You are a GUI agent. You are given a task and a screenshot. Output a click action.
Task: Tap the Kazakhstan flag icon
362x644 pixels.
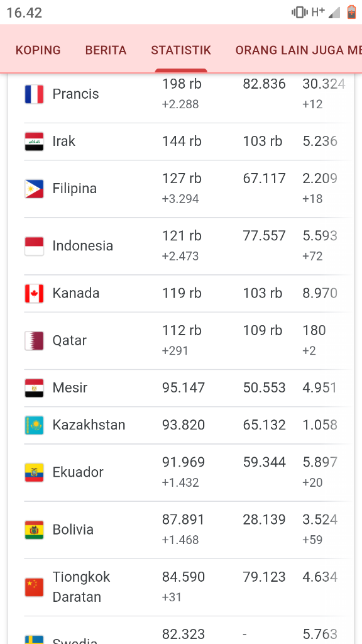pyautogui.click(x=34, y=425)
